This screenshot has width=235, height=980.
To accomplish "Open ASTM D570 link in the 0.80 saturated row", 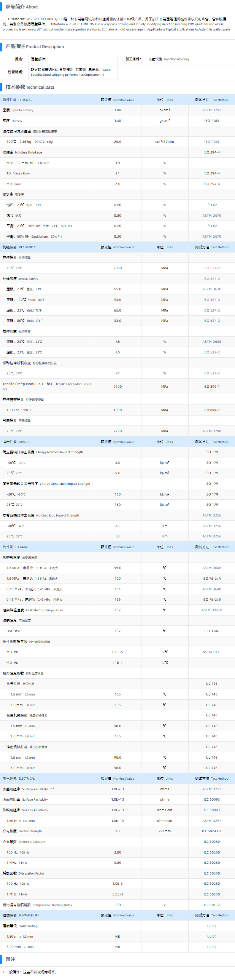I will (x=211, y=216).
